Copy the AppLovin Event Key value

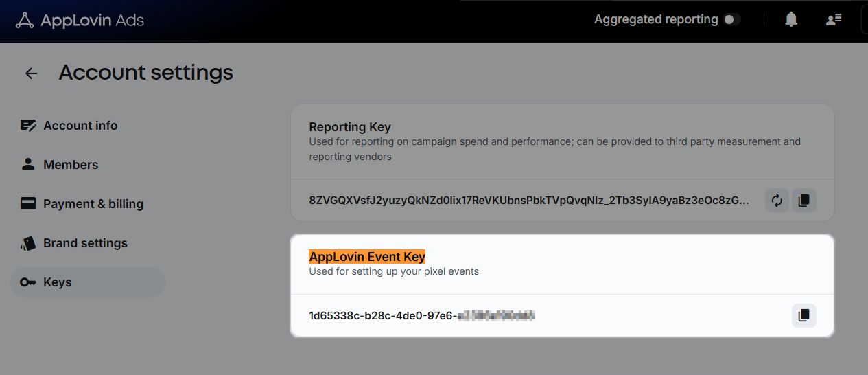click(x=804, y=316)
